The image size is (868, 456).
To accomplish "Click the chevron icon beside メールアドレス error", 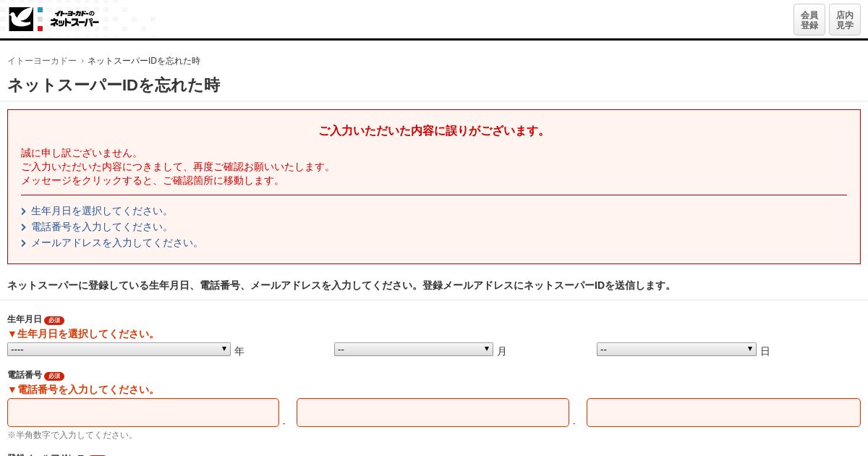I will click(24, 244).
